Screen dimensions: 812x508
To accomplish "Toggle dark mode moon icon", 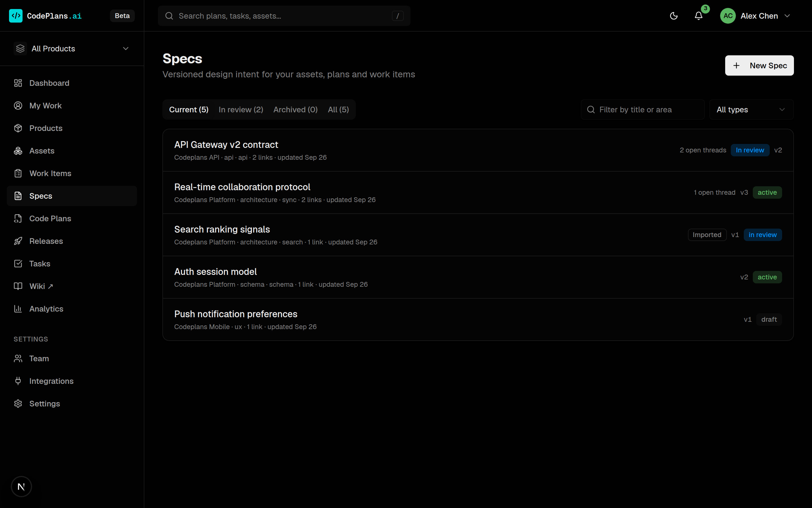I will [673, 16].
